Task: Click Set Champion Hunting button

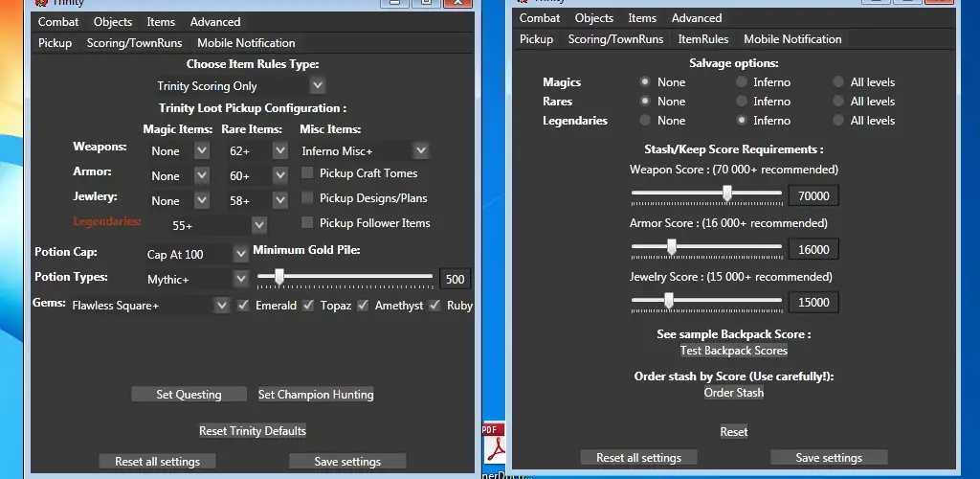Action: coord(316,395)
